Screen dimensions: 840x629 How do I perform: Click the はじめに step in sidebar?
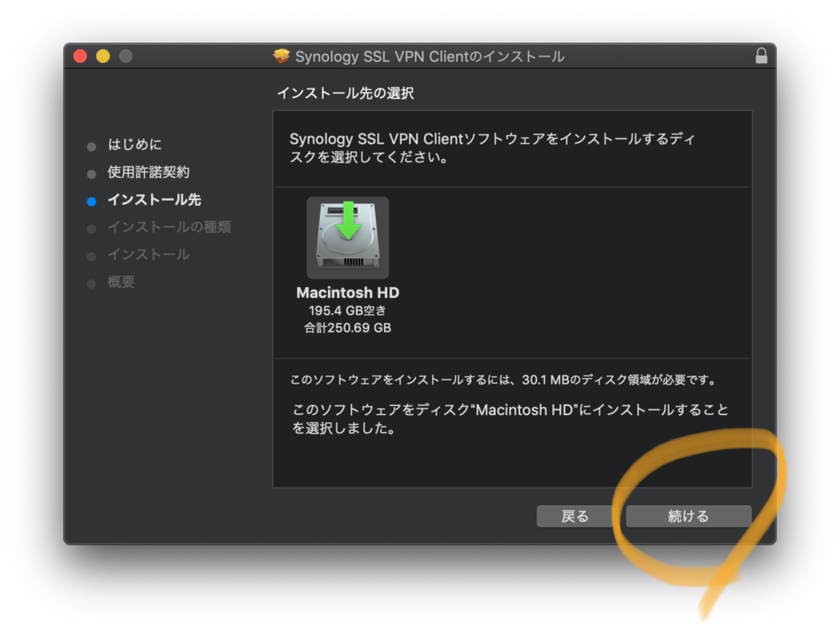[x=135, y=145]
